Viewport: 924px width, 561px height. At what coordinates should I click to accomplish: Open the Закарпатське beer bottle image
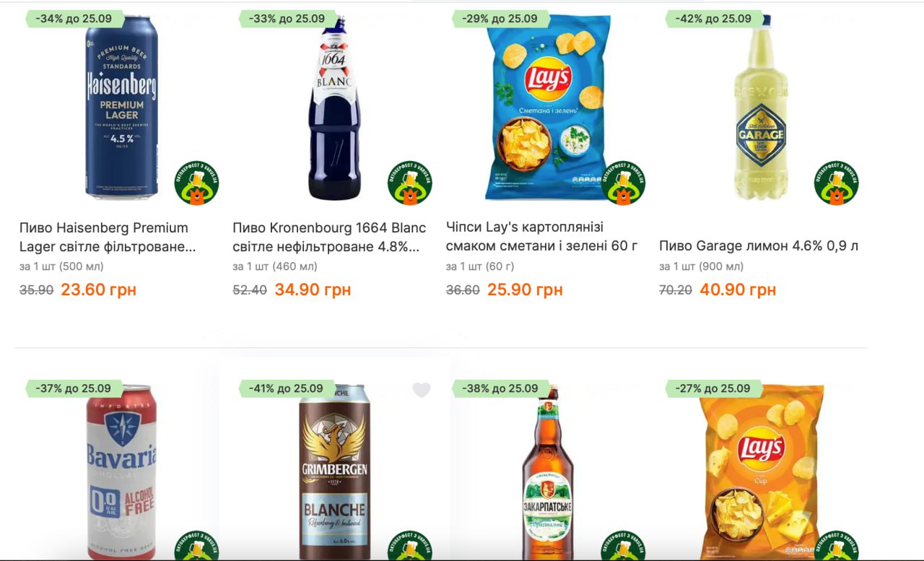point(548,472)
